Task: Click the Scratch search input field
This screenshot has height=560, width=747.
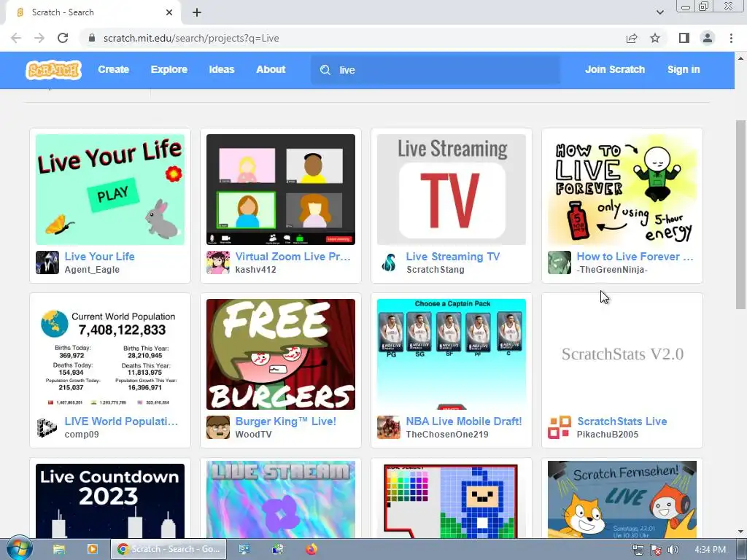Action: click(436, 70)
